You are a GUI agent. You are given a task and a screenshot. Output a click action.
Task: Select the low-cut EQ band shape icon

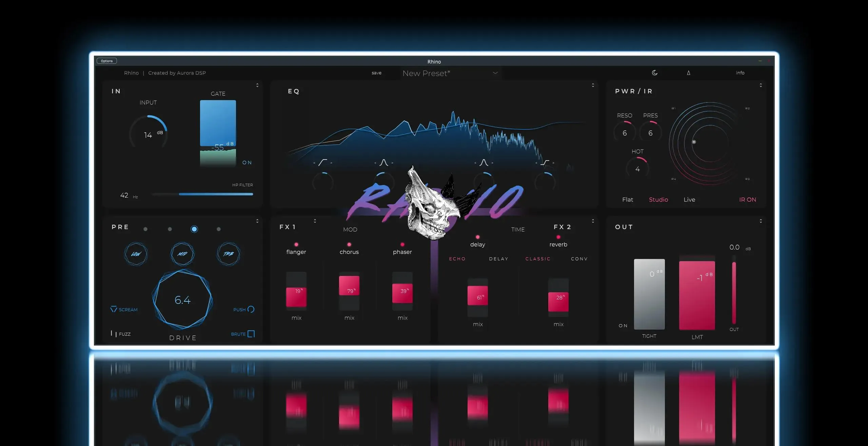[x=322, y=163]
